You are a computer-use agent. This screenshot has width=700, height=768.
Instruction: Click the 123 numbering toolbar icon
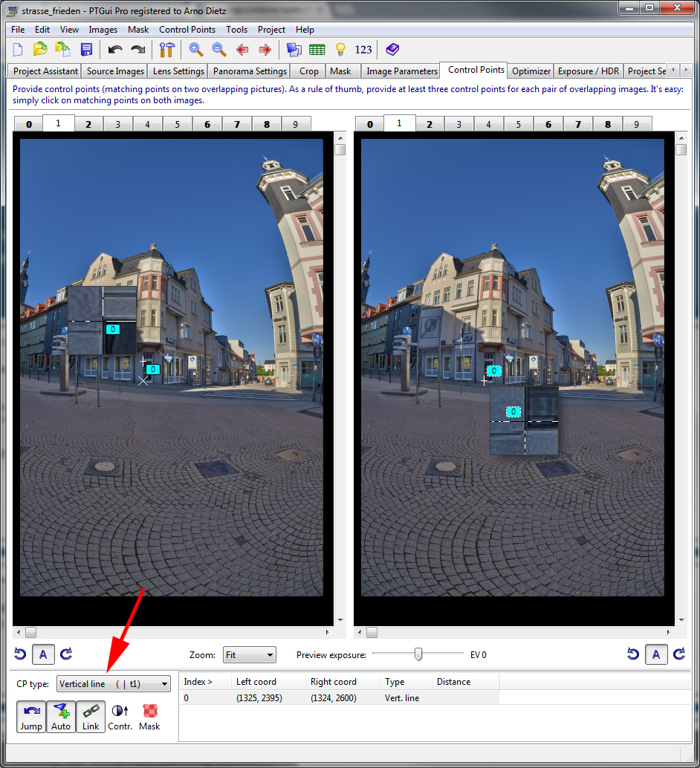click(x=363, y=50)
